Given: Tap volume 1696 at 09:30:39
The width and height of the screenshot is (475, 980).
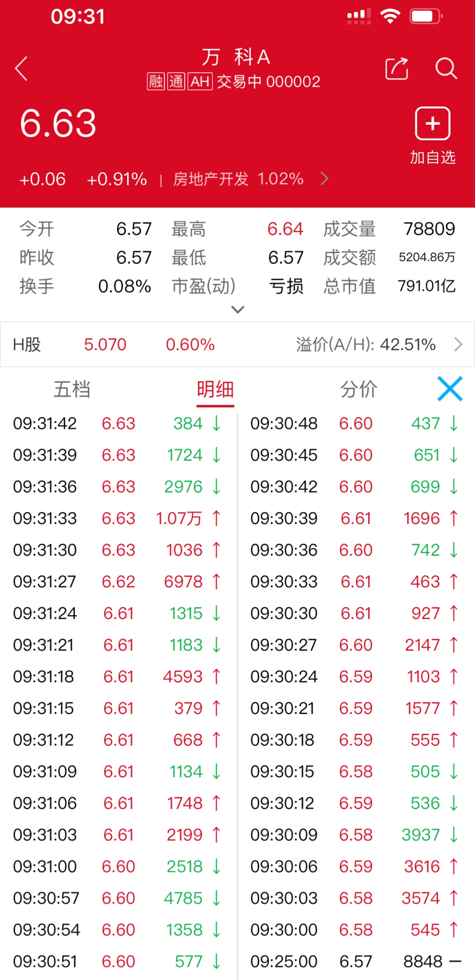Looking at the screenshot, I should (422, 518).
